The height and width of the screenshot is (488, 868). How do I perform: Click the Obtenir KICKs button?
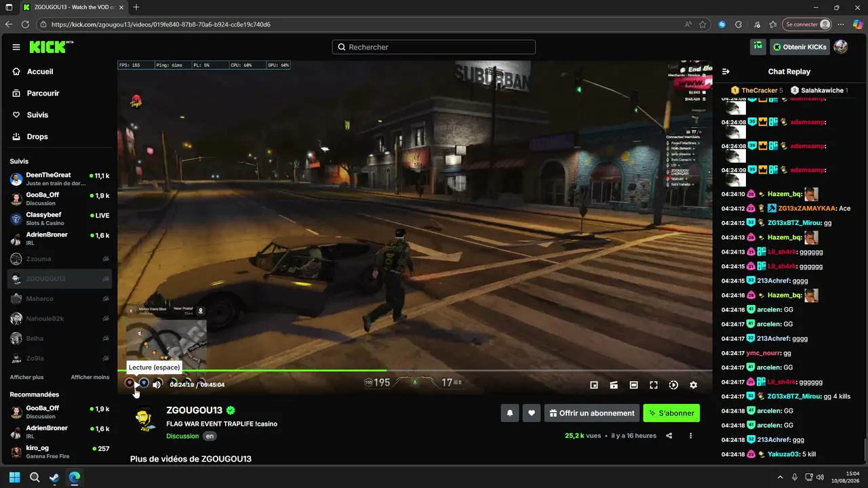click(x=800, y=47)
